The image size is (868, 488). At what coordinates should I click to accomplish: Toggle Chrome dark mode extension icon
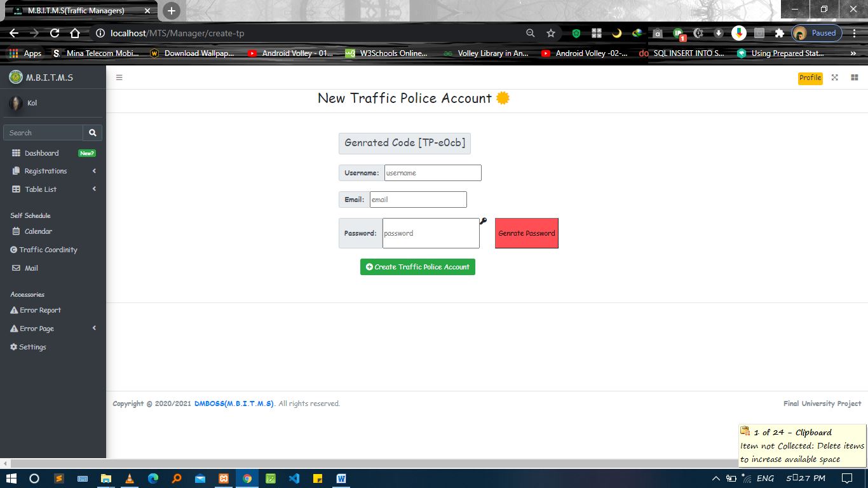pyautogui.click(x=616, y=33)
